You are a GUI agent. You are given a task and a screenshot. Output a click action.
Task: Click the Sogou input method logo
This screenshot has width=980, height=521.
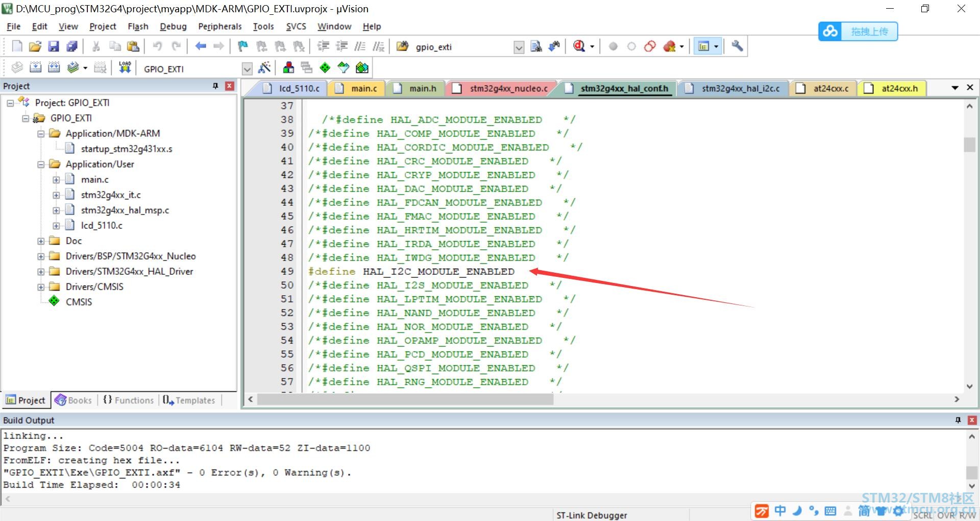tap(762, 511)
